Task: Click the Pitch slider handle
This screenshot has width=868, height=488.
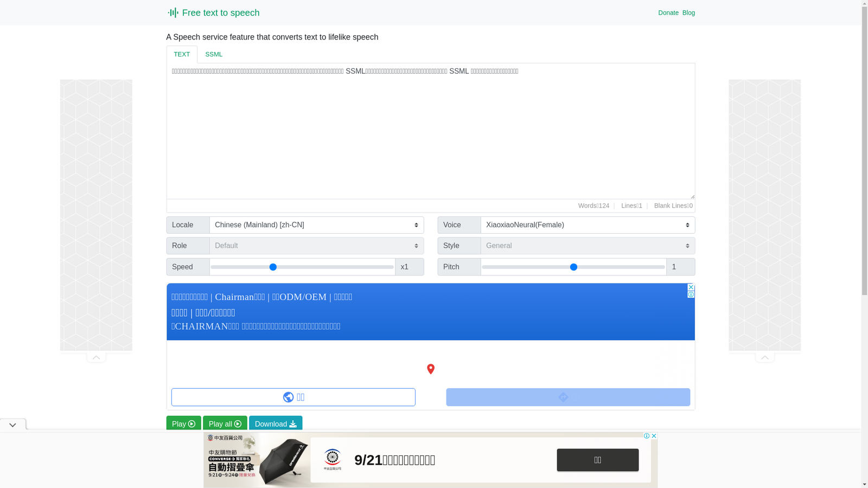Action: pyautogui.click(x=573, y=267)
